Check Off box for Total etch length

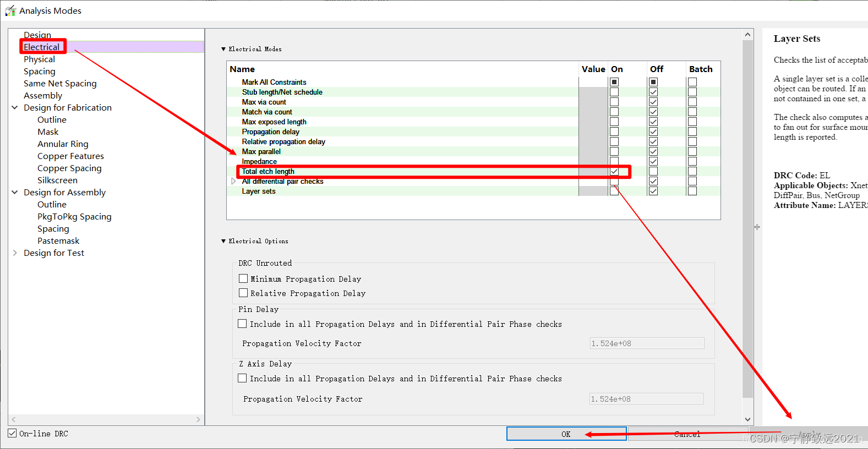(653, 171)
